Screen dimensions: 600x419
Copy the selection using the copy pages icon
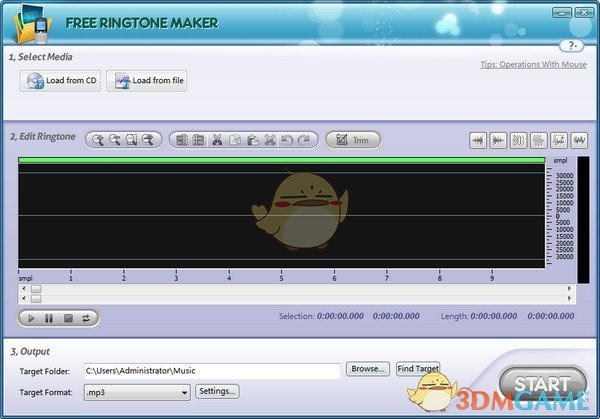[235, 140]
